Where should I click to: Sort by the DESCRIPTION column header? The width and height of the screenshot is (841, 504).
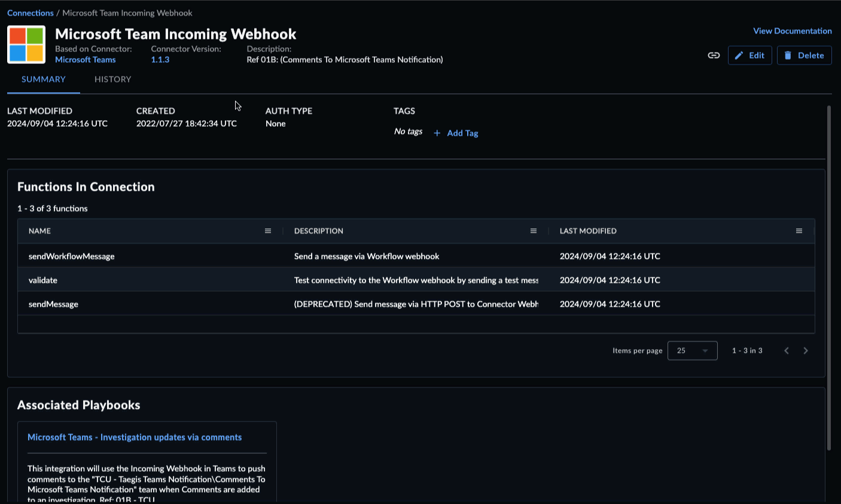318,231
